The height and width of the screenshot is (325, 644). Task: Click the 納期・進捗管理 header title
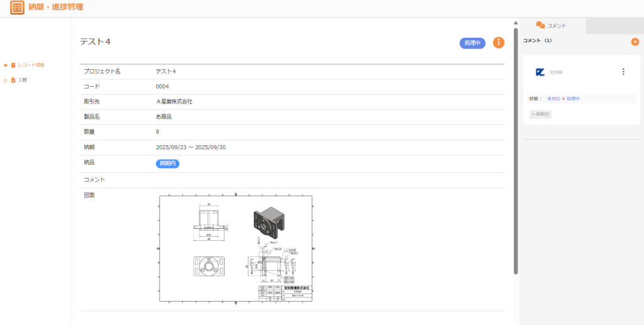click(55, 8)
